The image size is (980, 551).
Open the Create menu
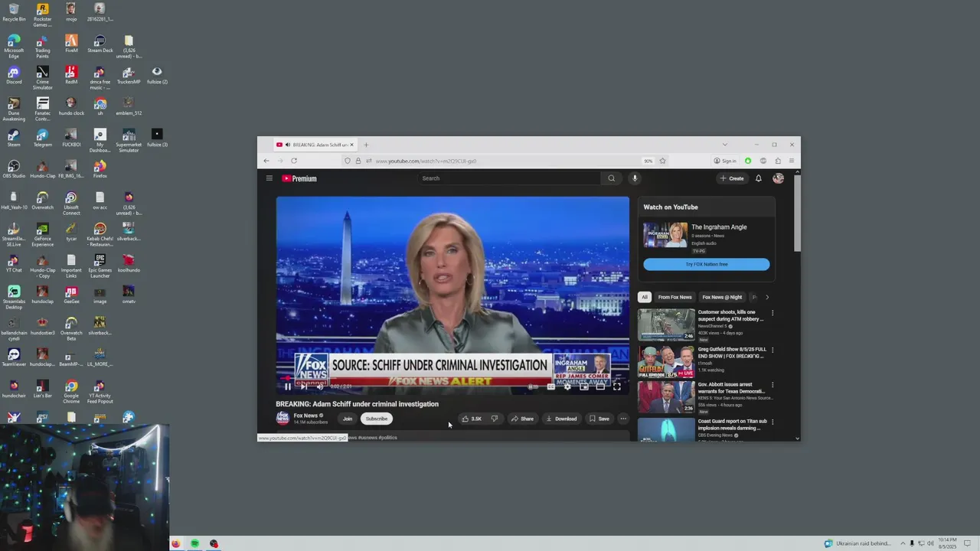[x=732, y=178]
